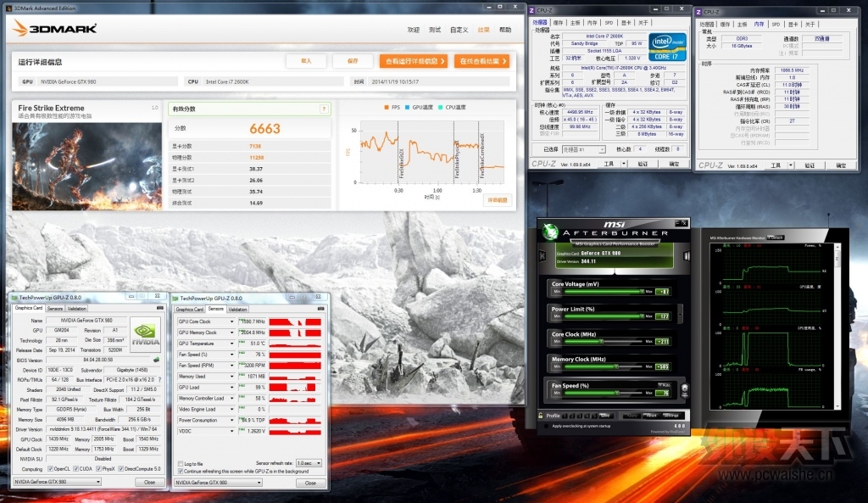Click the 3DMark logo icon
This screenshot has width=868, height=503.
(20, 28)
